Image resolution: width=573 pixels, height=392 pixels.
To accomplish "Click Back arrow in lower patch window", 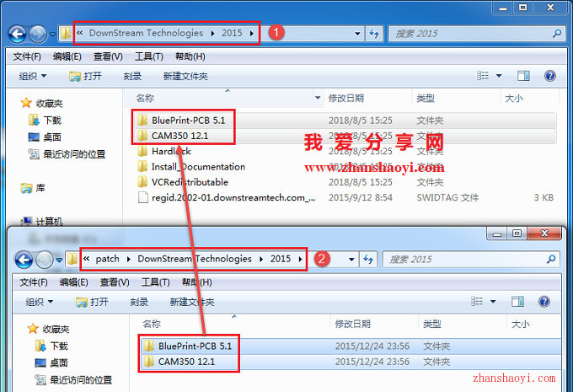I will point(24,260).
